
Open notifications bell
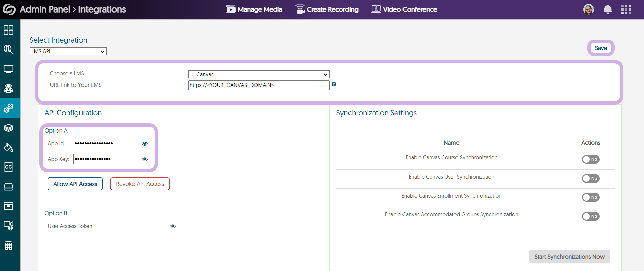[x=608, y=9]
